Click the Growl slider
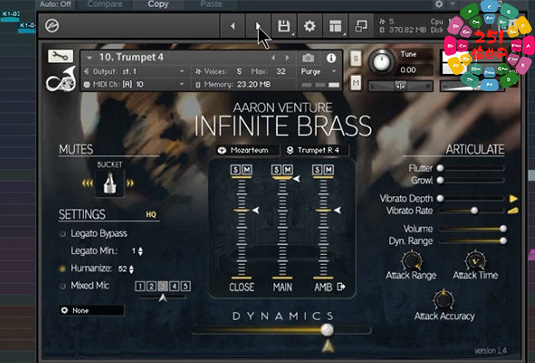This screenshot has width=535, height=363. click(471, 180)
